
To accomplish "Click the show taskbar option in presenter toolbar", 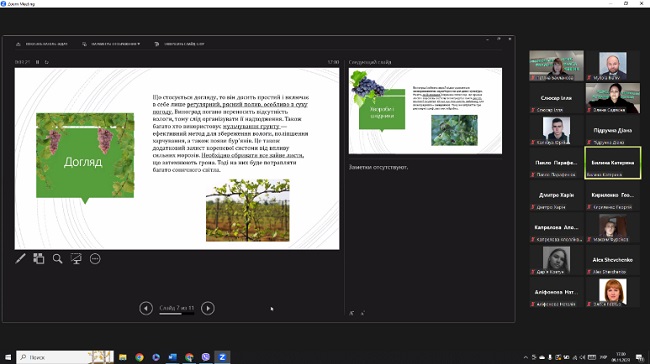I will click(x=41, y=44).
